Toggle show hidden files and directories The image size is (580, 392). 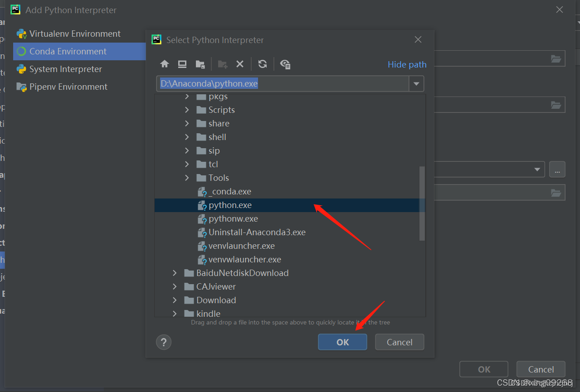[x=285, y=64]
